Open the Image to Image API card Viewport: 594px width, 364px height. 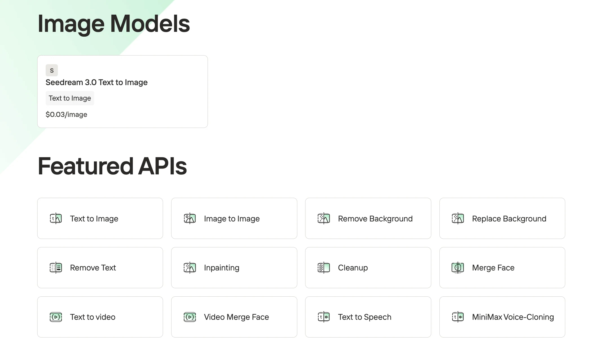coord(234,218)
